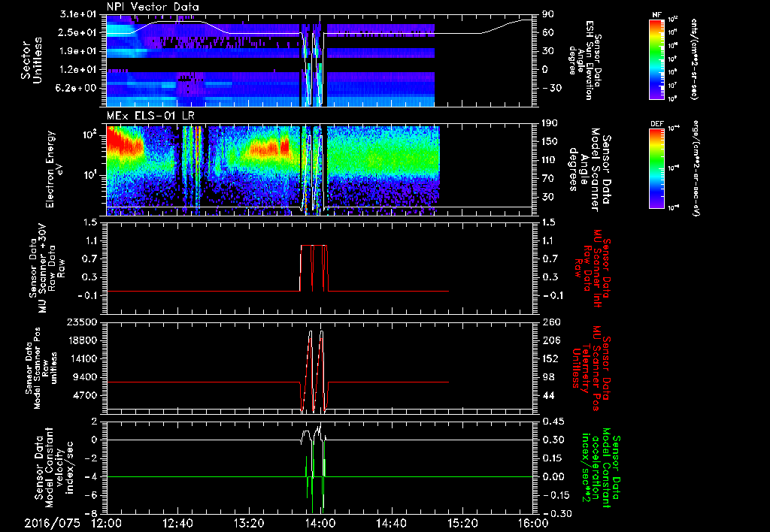770x532 pixels.
Task: Click the 18800 scanner position tick
Action: point(82,340)
